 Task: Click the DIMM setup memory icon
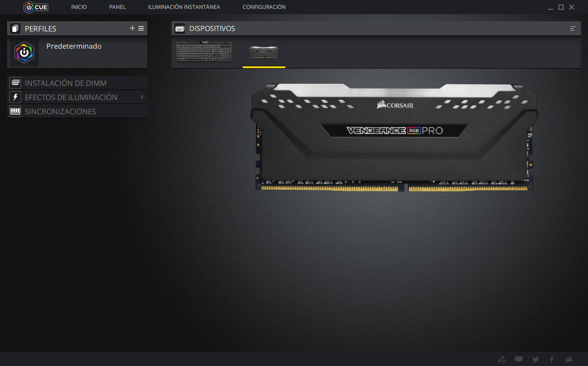tap(15, 83)
